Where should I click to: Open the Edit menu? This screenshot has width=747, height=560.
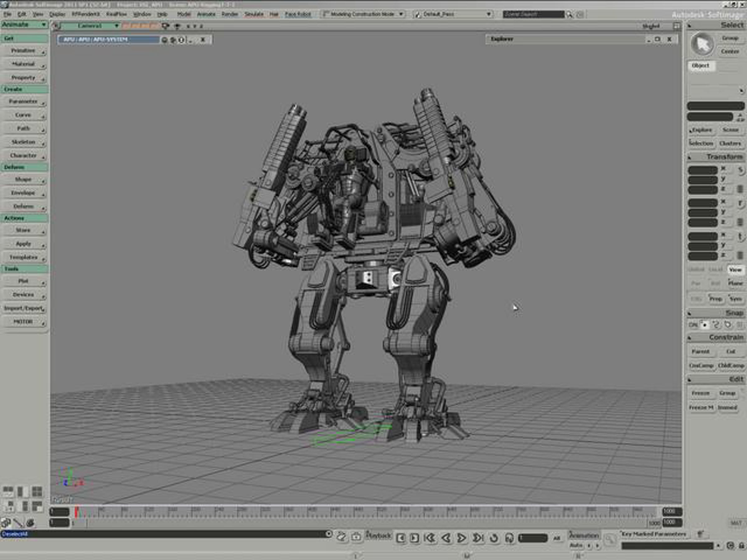tap(22, 14)
